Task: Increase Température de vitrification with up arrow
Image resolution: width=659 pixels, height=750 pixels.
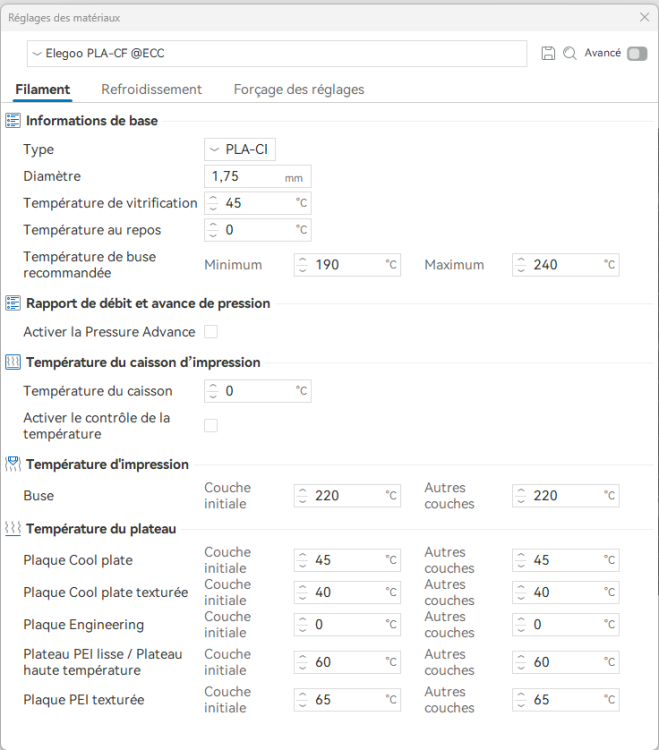Action: (213, 198)
